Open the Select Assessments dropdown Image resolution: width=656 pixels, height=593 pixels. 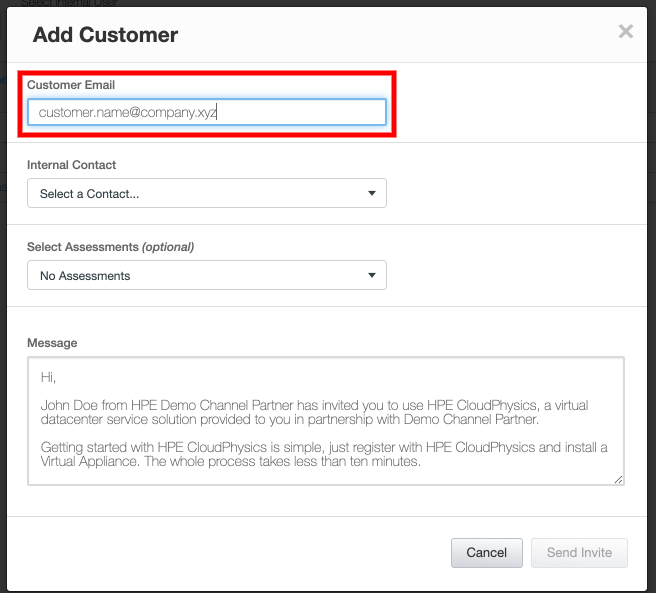206,275
